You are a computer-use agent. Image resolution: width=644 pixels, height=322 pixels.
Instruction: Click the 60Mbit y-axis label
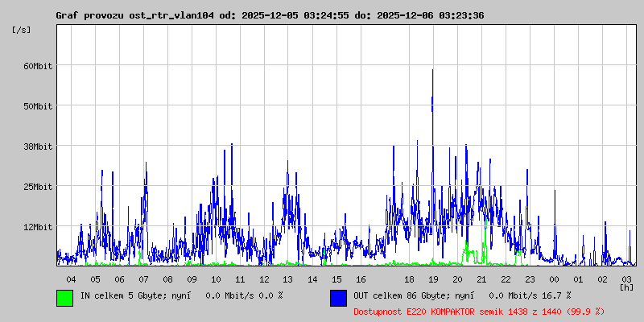[38, 66]
